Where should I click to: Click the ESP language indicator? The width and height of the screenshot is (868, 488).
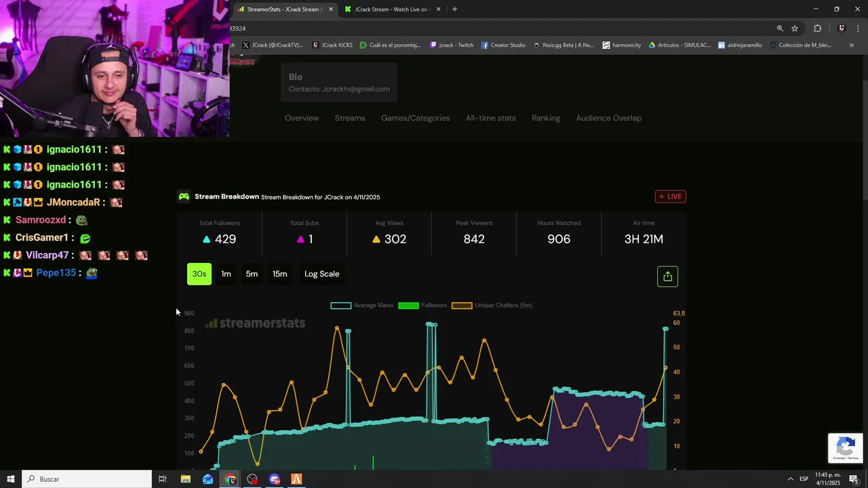(x=804, y=479)
